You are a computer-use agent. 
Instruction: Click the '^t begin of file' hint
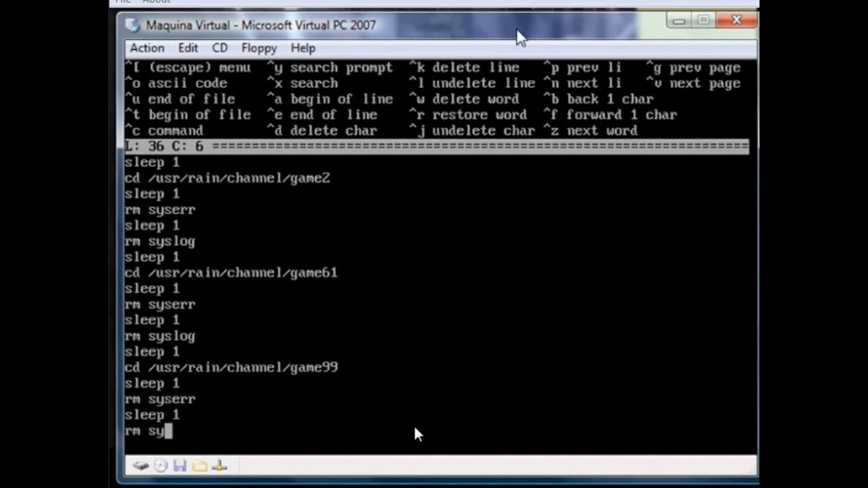(188, 115)
